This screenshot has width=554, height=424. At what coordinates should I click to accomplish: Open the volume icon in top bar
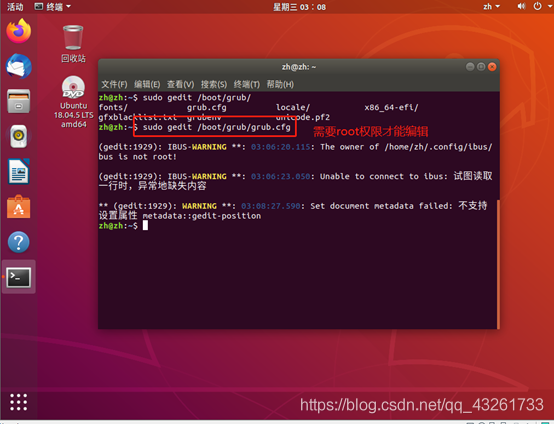521,6
